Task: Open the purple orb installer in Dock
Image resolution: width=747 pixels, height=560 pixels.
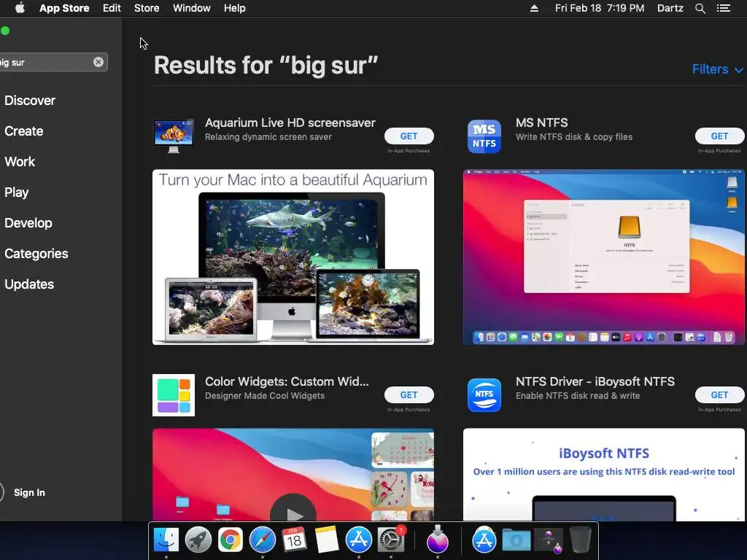Action: (438, 540)
